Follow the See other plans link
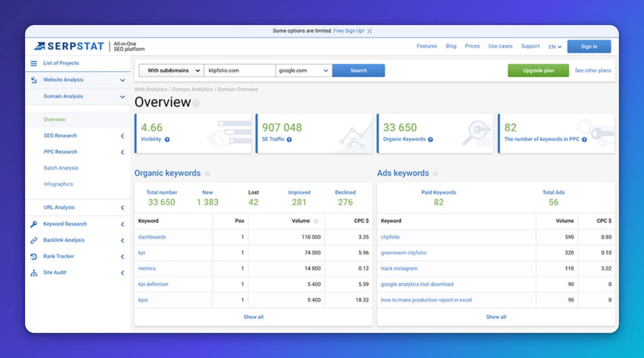The width and height of the screenshot is (644, 358). 593,70
